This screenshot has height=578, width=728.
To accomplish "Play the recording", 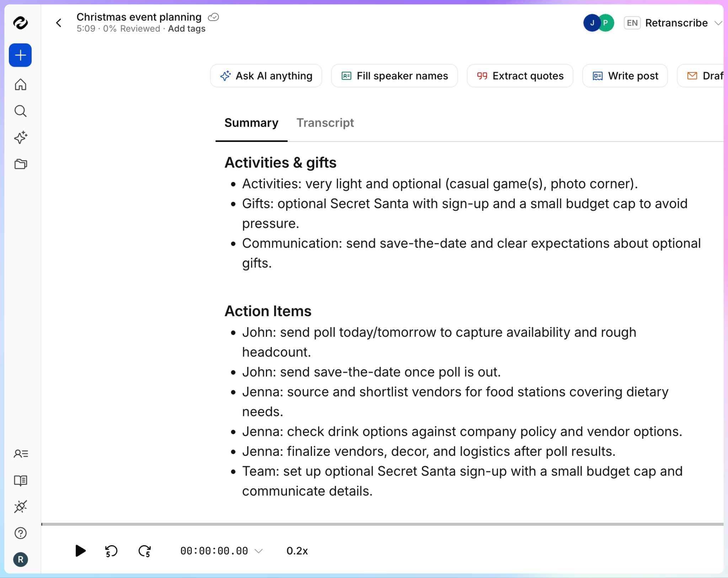I will [x=80, y=551].
